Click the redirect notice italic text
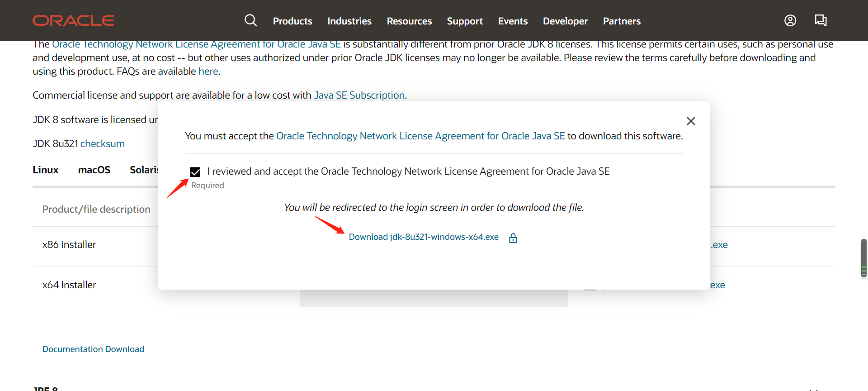The height and width of the screenshot is (391, 868). (x=434, y=208)
